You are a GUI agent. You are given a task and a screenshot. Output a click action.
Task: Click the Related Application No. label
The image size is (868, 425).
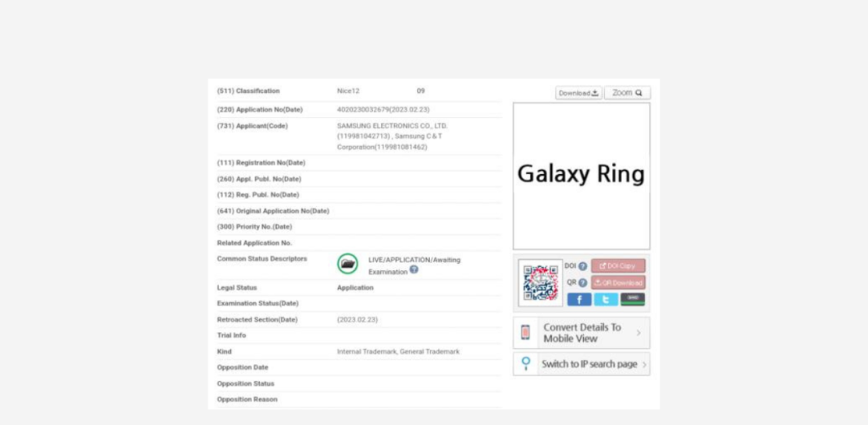pos(255,243)
